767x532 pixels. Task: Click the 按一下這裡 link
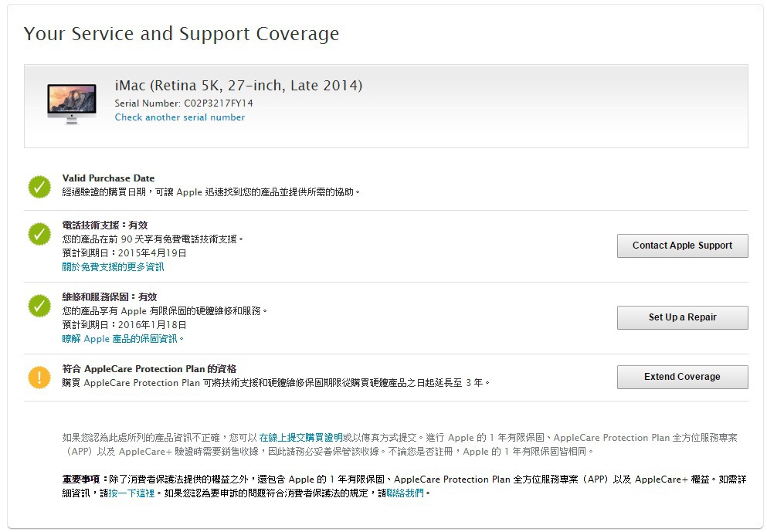(131, 493)
